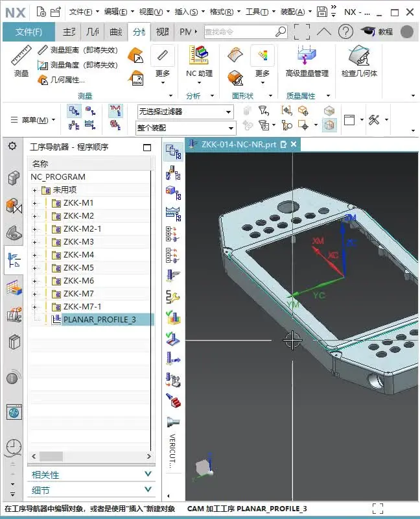Click the Geometry Properties (几何属性) icon
420x519 pixels.
[x=43, y=80]
